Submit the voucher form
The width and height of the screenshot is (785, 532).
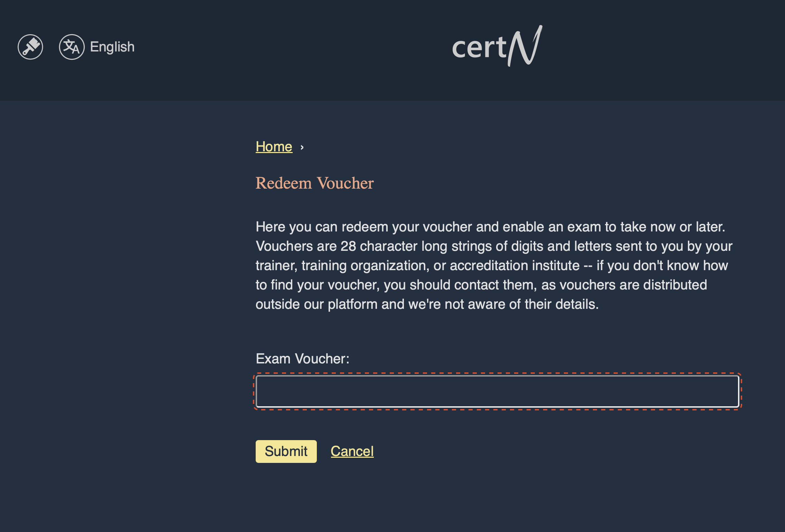coord(286,451)
